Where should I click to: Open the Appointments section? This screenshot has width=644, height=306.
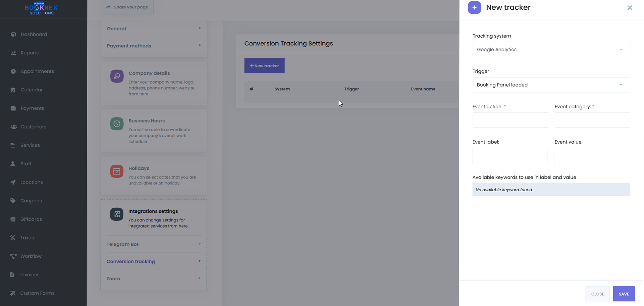(13, 71)
